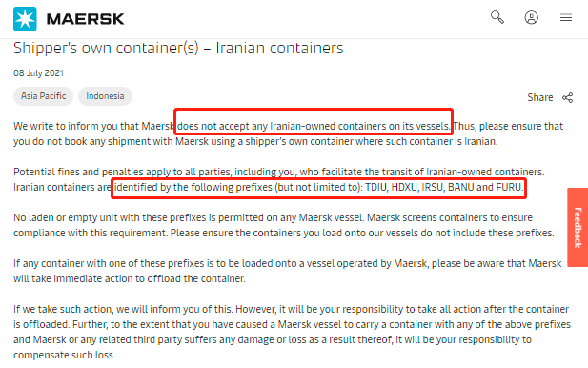Image resolution: width=588 pixels, height=368 pixels.
Task: Select the Asia Pacific tag
Action: pyautogui.click(x=44, y=96)
